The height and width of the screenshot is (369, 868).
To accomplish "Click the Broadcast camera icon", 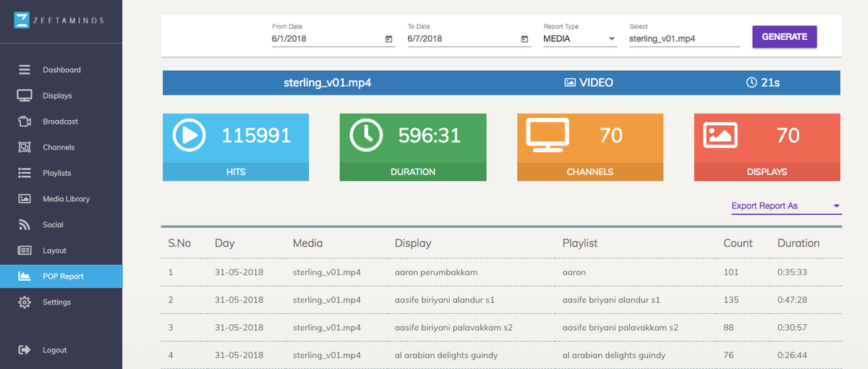I will [x=25, y=122].
